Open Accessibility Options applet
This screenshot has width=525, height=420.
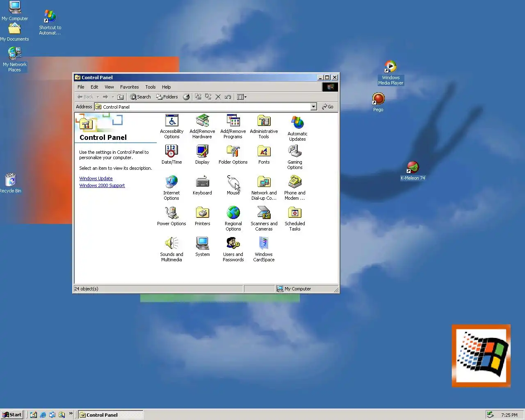coord(171,121)
